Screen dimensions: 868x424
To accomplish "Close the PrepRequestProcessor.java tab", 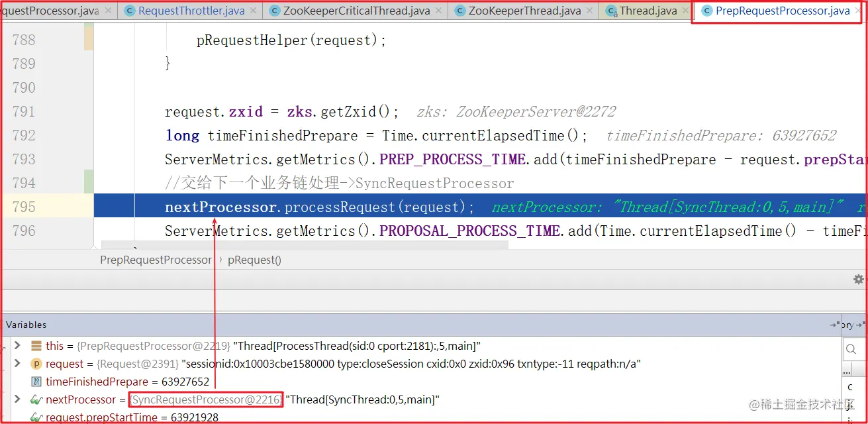I will coord(859,11).
